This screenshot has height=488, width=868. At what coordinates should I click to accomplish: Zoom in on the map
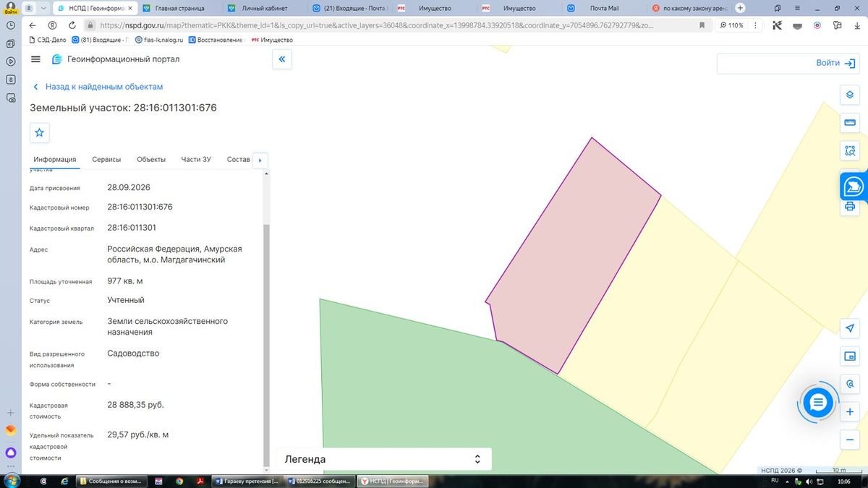(850, 412)
